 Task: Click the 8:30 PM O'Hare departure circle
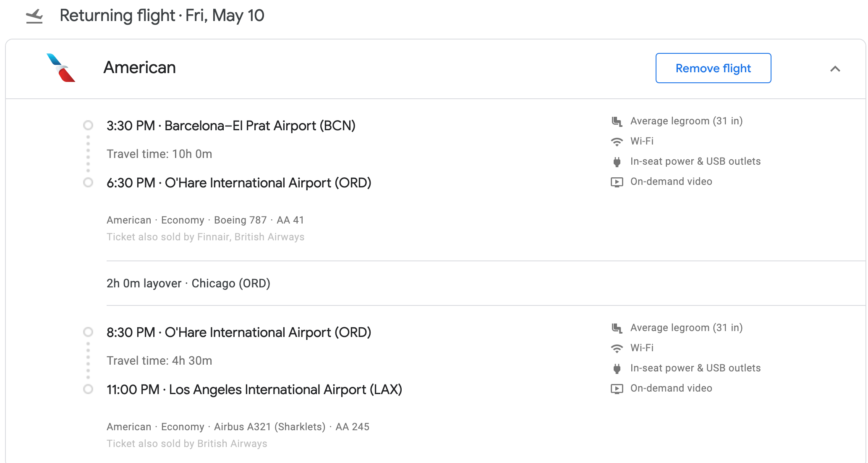pos(88,332)
